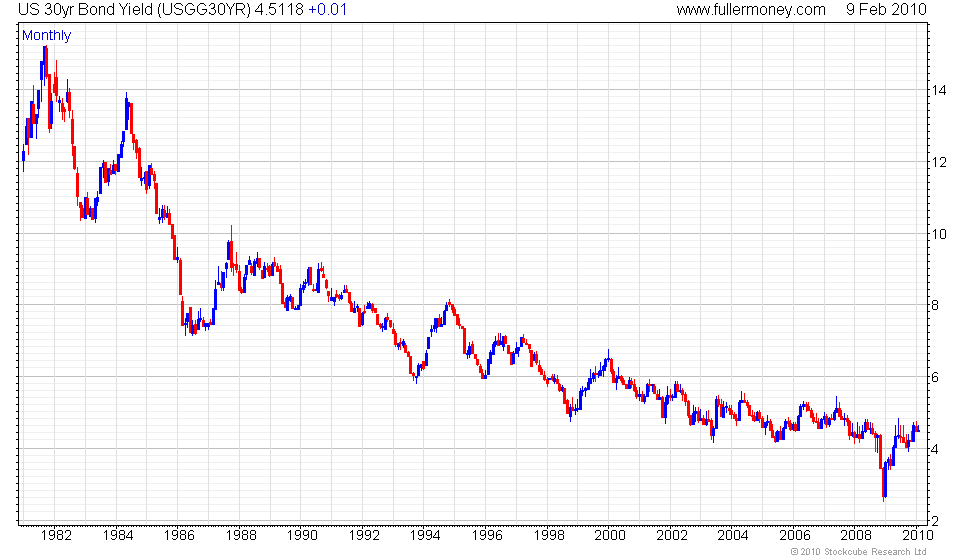980x560 pixels.
Task: Click the x-axis year 1990
Action: (302, 535)
